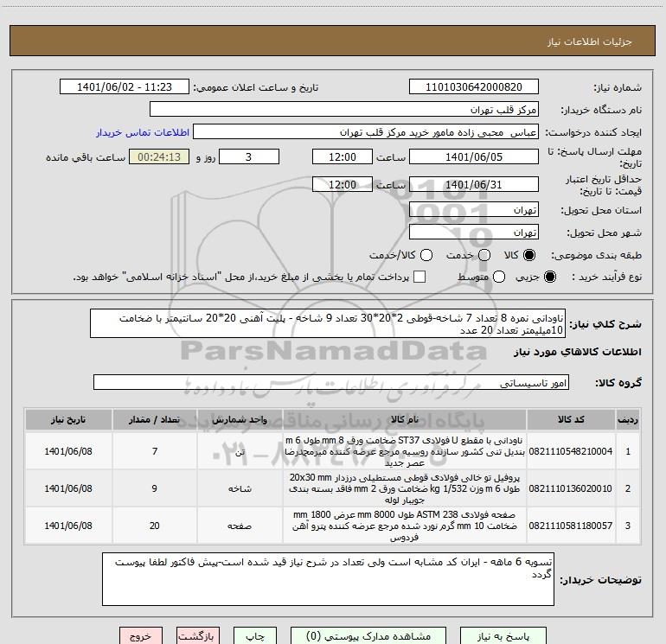Click the need number field 1101030642000820

(x=474, y=87)
